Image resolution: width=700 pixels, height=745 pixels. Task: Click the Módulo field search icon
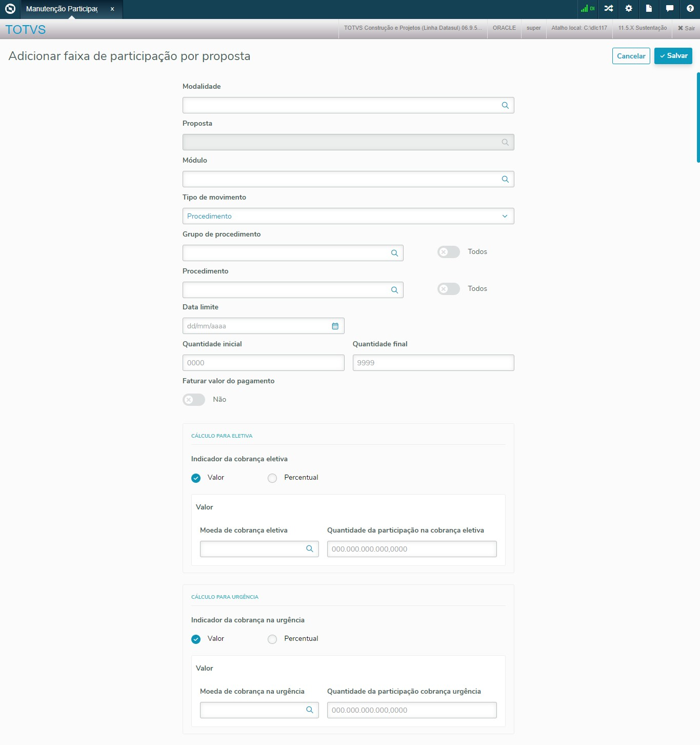(x=505, y=180)
